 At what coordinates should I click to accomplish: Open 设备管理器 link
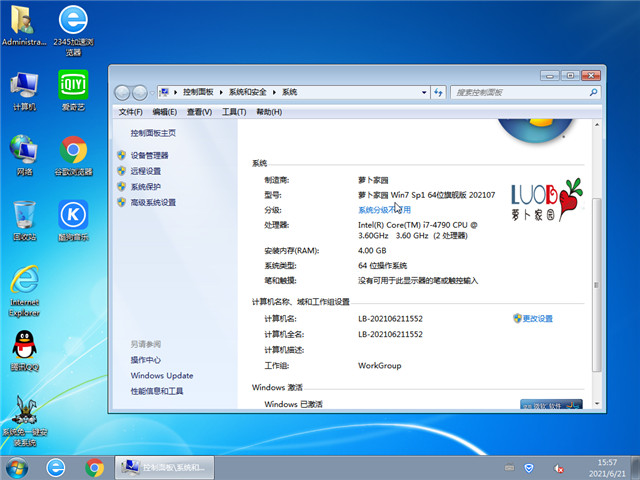click(149, 156)
